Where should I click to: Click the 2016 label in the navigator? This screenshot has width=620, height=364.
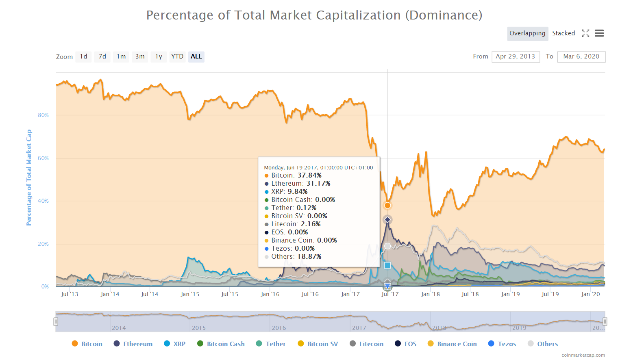point(279,328)
